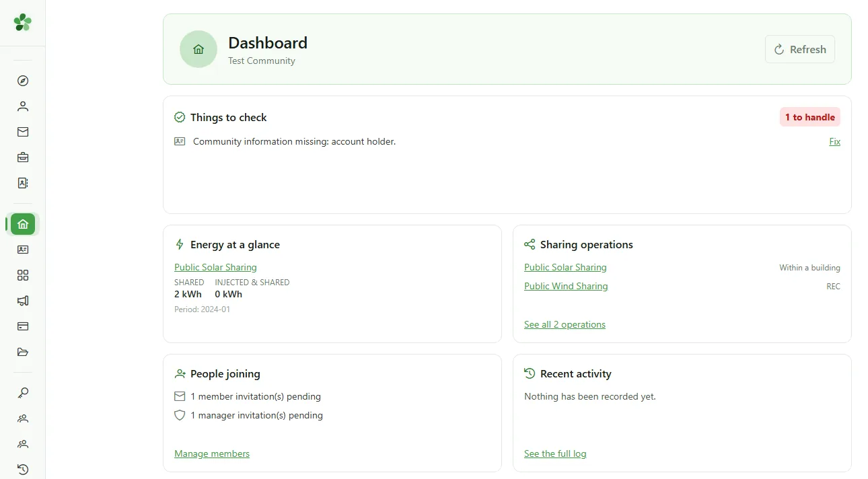Viewport: 868px width, 479px height.
Task: Click the See all 2 operations link
Action: click(565, 324)
